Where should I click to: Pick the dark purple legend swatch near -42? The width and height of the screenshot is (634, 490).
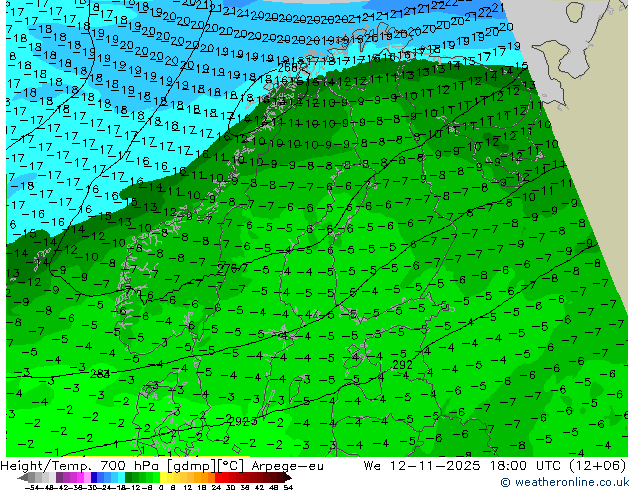(59, 478)
